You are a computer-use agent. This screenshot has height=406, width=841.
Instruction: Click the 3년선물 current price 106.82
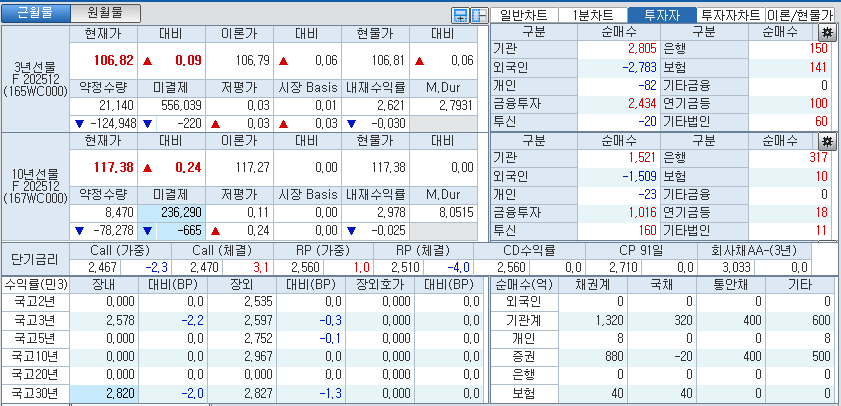coord(114,60)
